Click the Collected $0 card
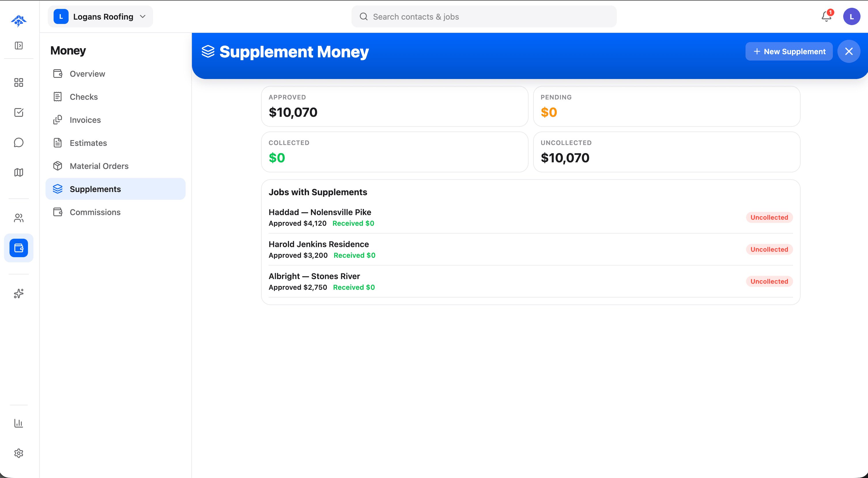 pyautogui.click(x=395, y=152)
